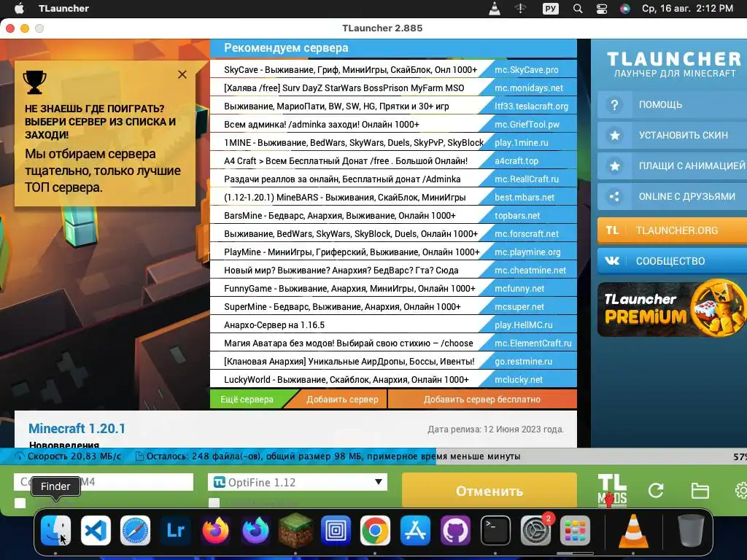The image size is (747, 560).
Task: Click Добавить сервер бесплатно button
Action: (482, 400)
